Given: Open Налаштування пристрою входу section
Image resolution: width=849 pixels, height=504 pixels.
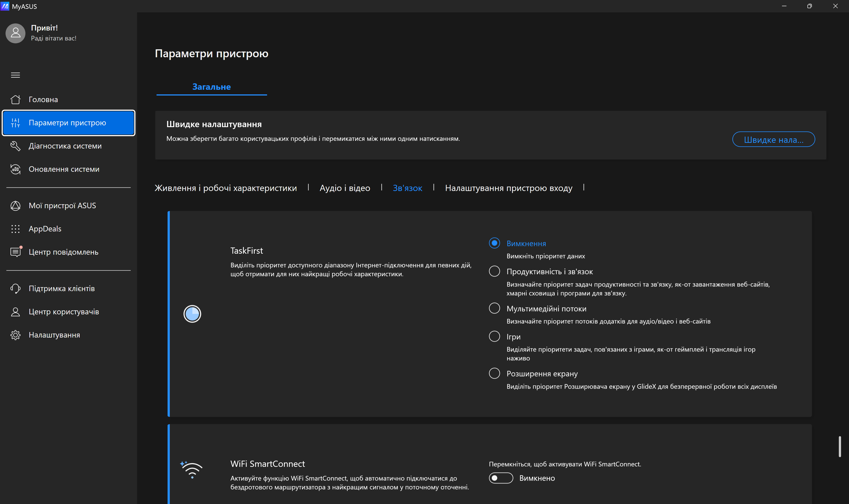Looking at the screenshot, I should (x=508, y=188).
